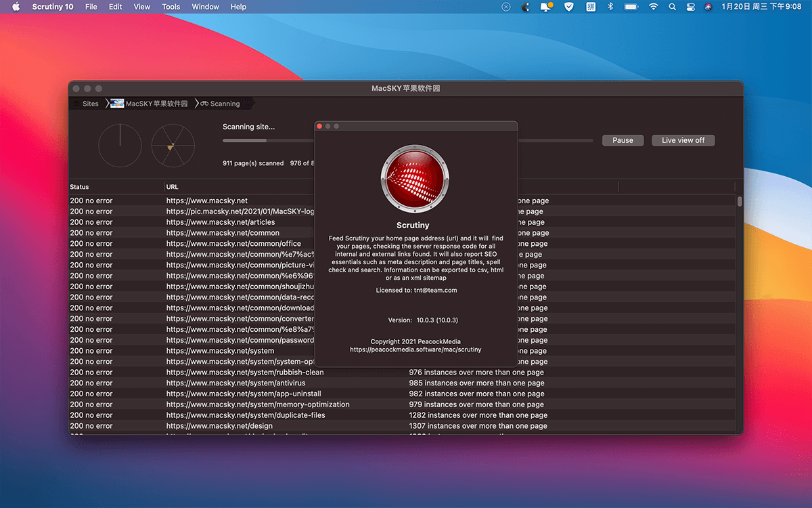Select the system/app-uninstall URL row
Image resolution: width=812 pixels, height=508 pixels.
point(244,394)
